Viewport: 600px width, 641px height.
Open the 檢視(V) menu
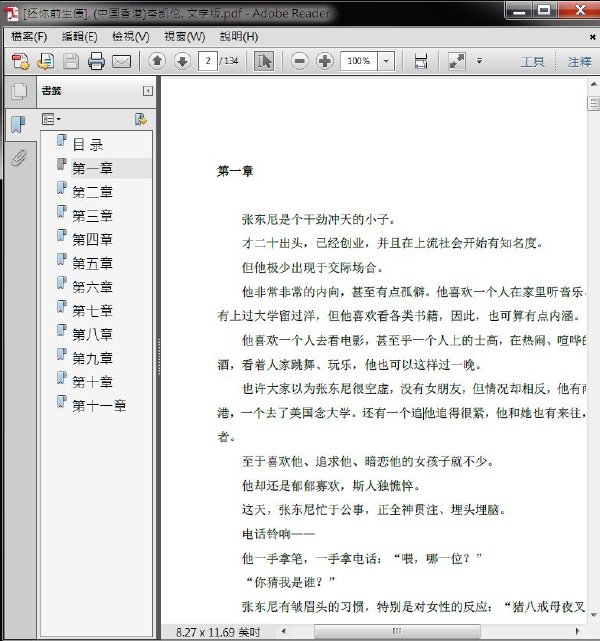point(131,37)
